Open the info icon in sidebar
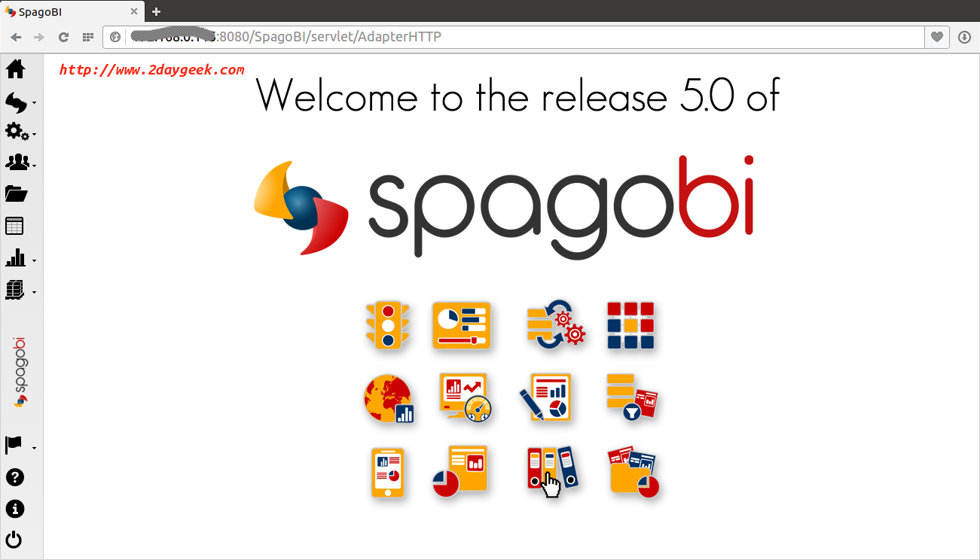 tap(14, 509)
